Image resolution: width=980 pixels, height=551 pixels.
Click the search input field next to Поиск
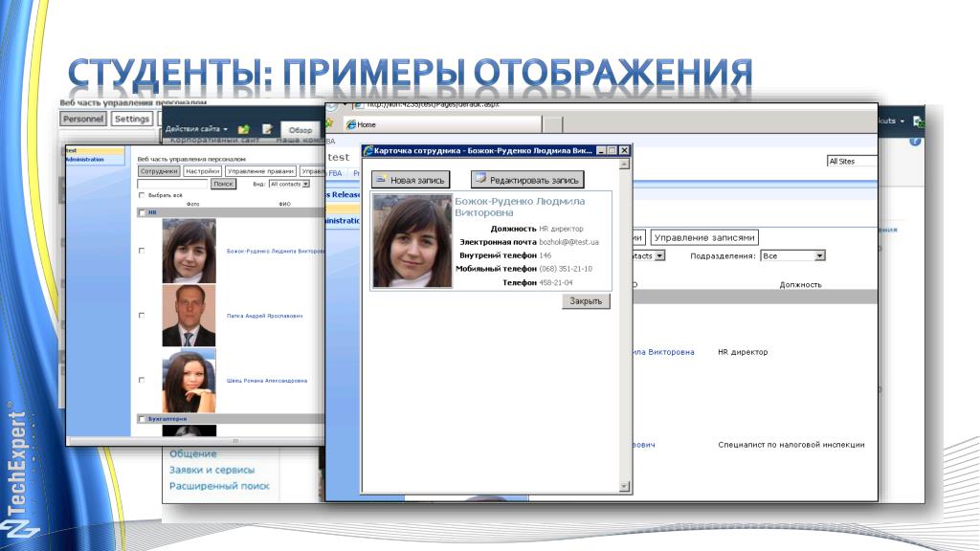pyautogui.click(x=172, y=184)
